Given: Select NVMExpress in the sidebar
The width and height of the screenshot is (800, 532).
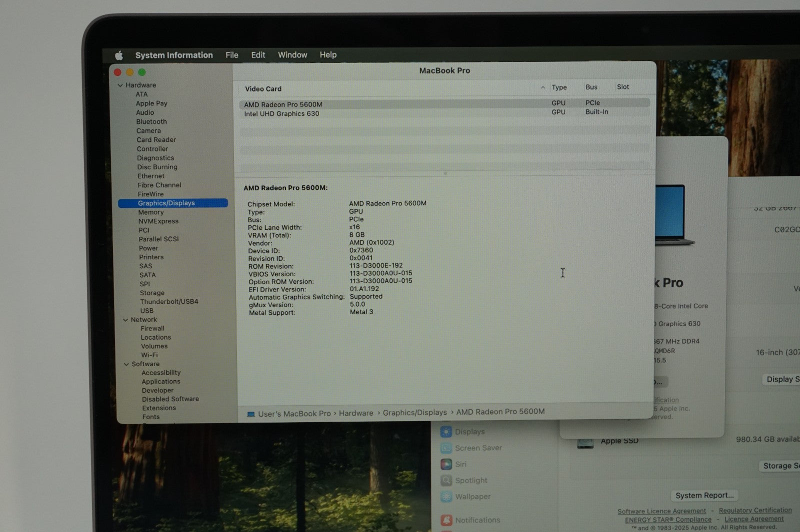Looking at the screenshot, I should [158, 221].
